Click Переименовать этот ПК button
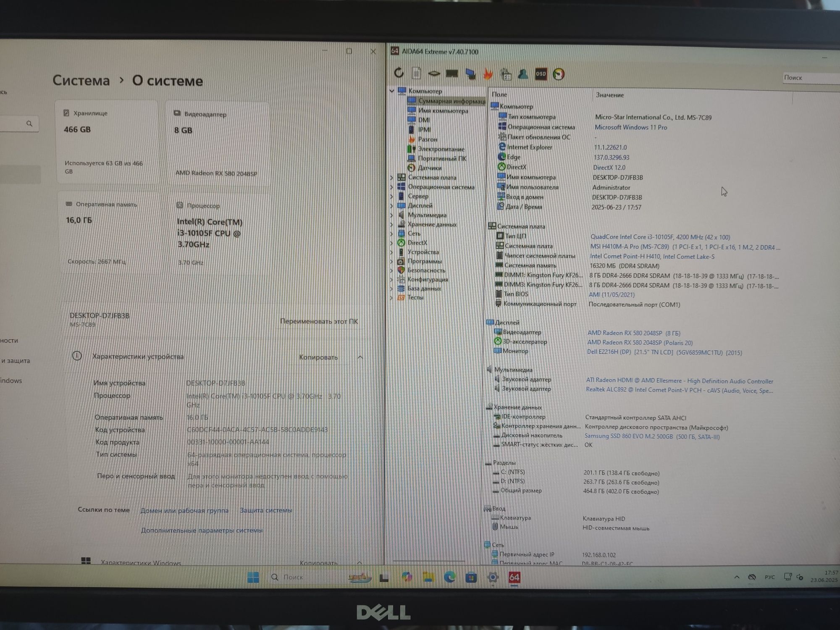Image resolution: width=840 pixels, height=630 pixels. (x=319, y=321)
